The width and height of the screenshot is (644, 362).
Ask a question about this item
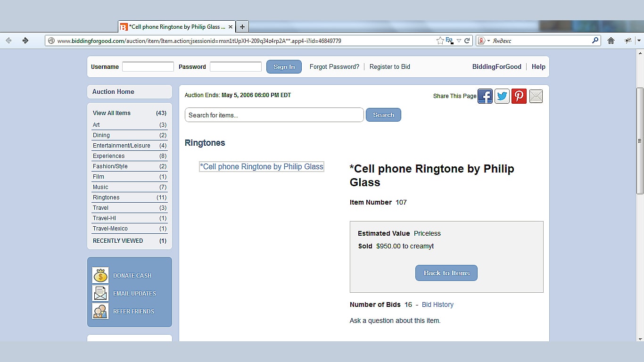395,321
